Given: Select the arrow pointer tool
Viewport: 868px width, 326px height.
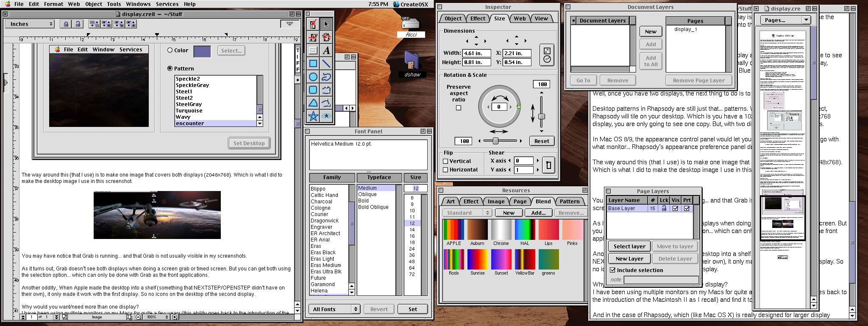Looking at the screenshot, I should click(326, 24).
